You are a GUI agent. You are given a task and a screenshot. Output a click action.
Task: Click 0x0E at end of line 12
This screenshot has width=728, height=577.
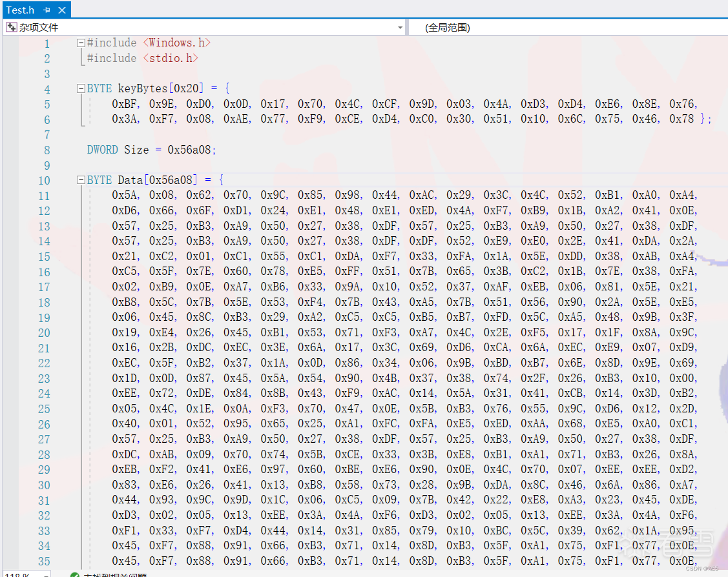click(x=681, y=210)
